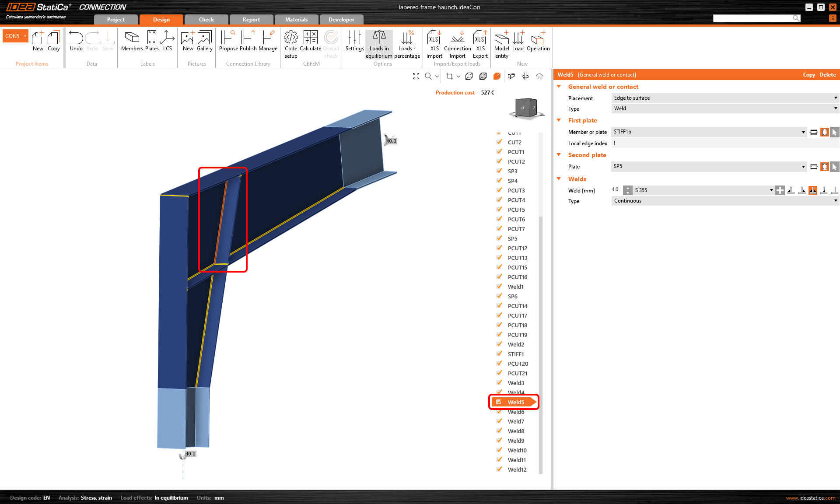The image size is (840, 504).
Task: Copy the Weld5 operation
Action: [808, 75]
